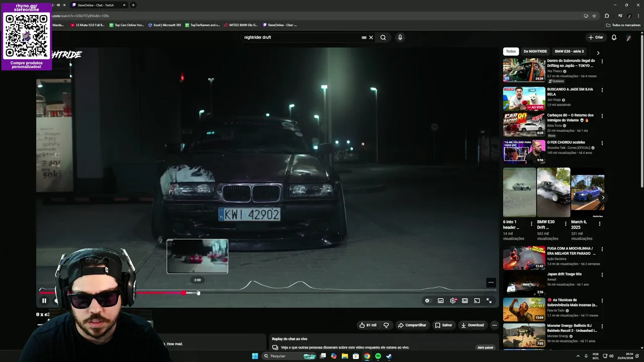The width and height of the screenshot is (644, 362).
Task: Toggle subtitles/captions in the player
Action: (441, 301)
